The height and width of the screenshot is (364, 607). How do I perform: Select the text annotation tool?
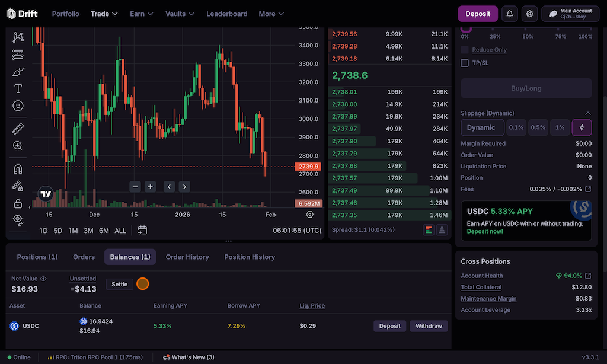(18, 89)
